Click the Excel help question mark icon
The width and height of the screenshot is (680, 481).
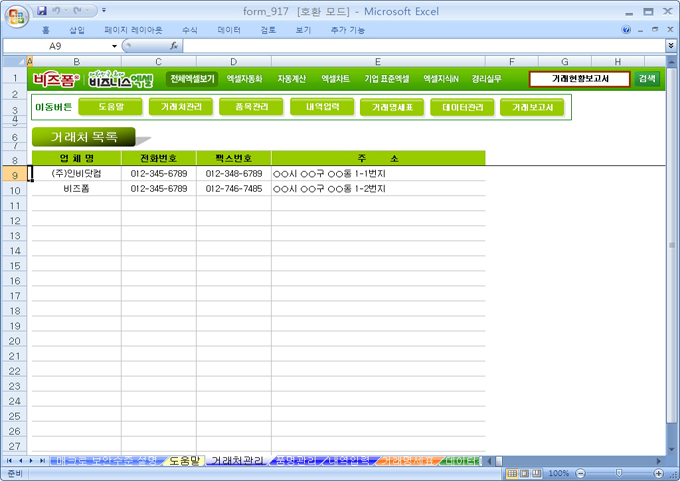click(x=627, y=30)
